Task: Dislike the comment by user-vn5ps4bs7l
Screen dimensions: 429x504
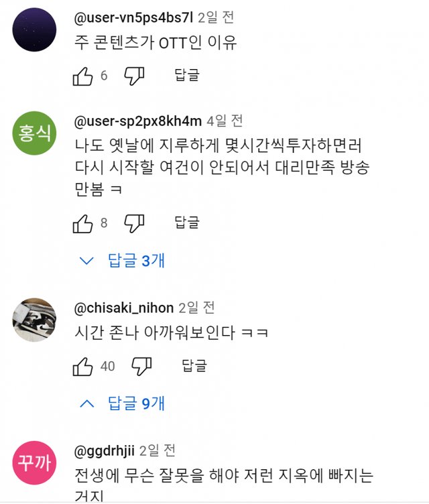Action: 134,76
